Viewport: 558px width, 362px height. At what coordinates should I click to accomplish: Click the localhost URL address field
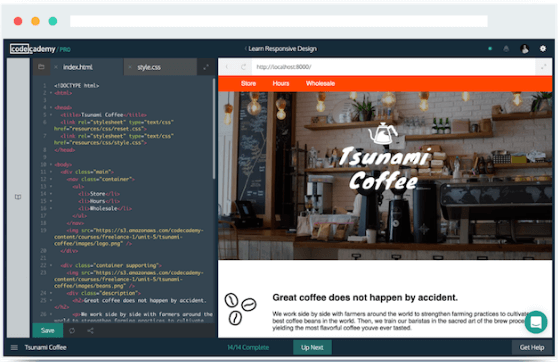point(393,67)
